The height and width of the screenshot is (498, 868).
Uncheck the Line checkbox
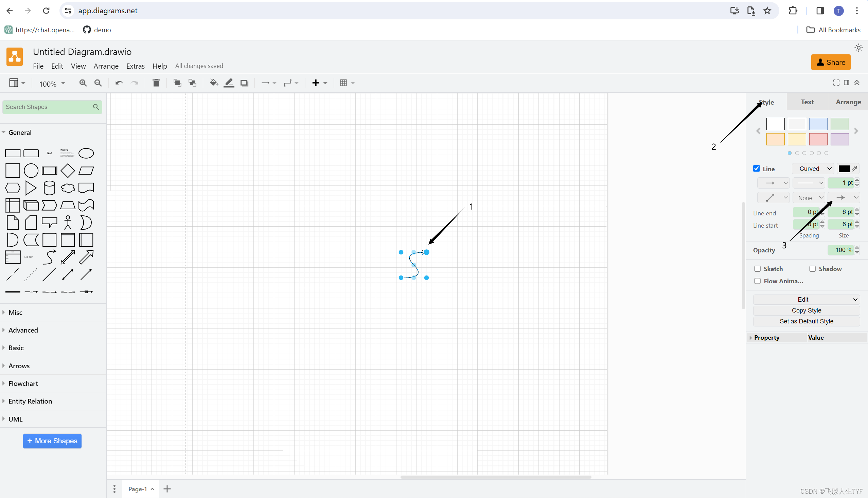pyautogui.click(x=757, y=168)
